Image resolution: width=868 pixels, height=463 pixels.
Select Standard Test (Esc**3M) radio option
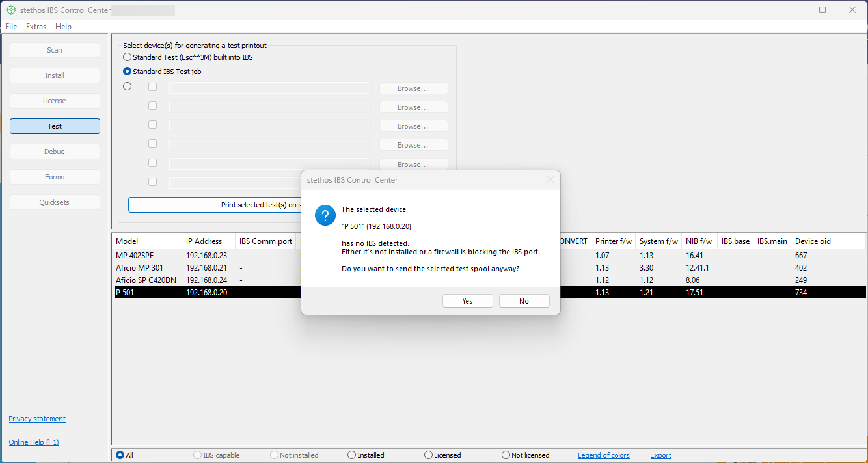pyautogui.click(x=128, y=57)
